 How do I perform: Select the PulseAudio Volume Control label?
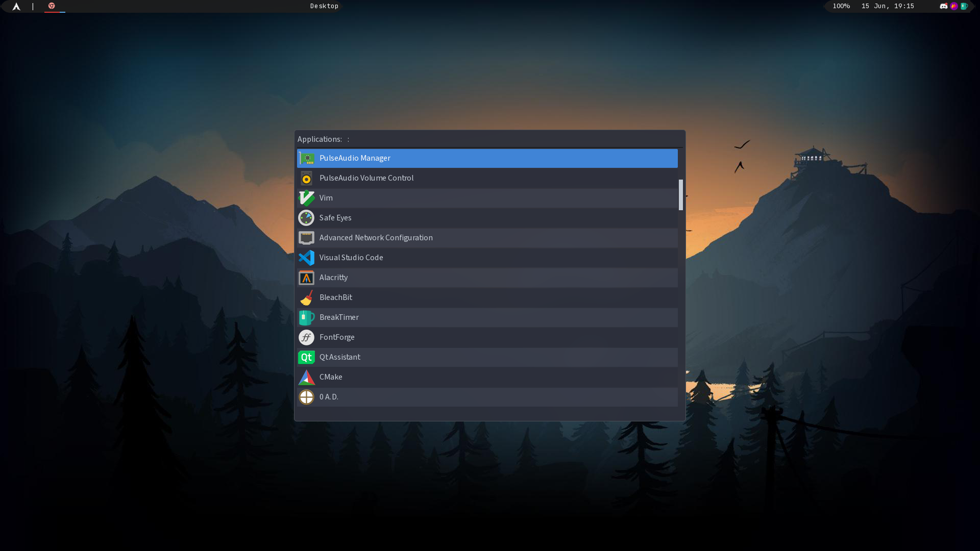(x=366, y=178)
